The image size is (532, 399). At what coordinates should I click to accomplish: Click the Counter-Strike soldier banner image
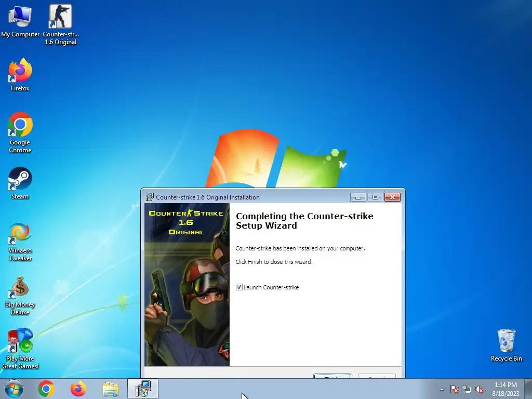click(187, 284)
